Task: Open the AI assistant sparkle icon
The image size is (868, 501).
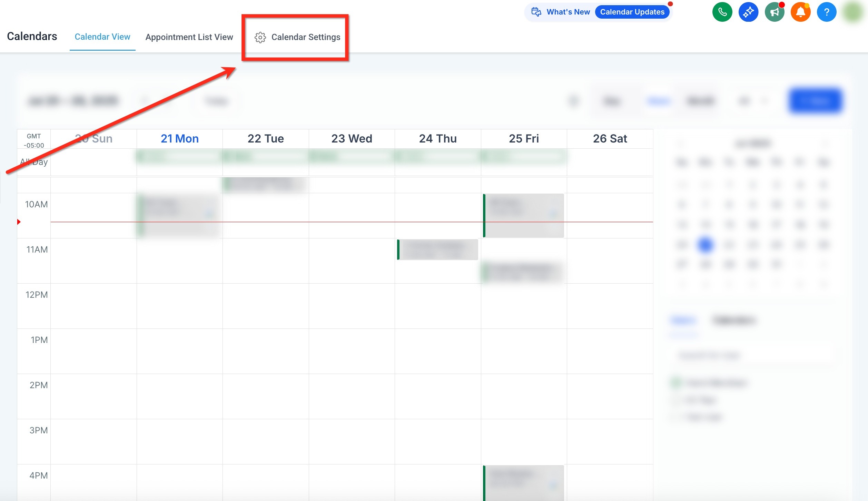Action: coord(749,12)
